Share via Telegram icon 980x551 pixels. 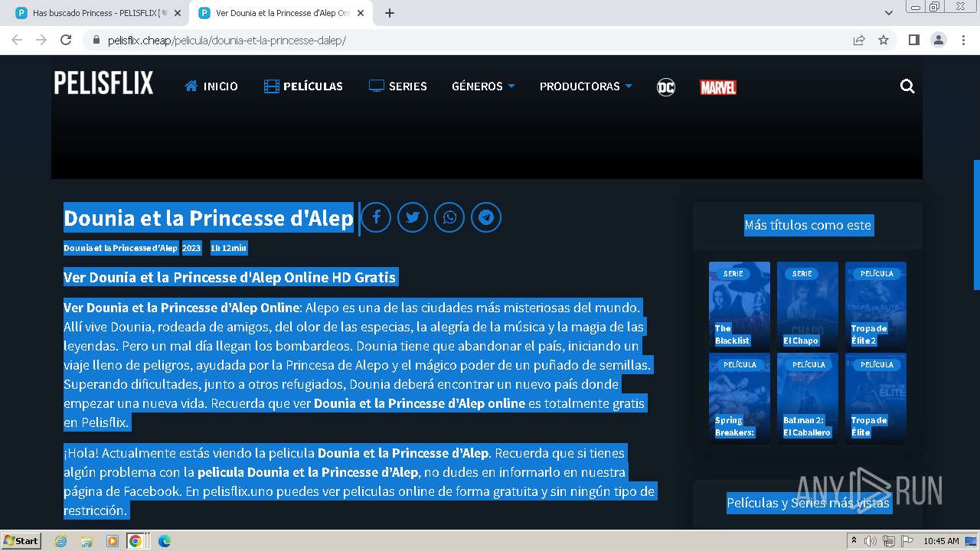click(x=486, y=217)
